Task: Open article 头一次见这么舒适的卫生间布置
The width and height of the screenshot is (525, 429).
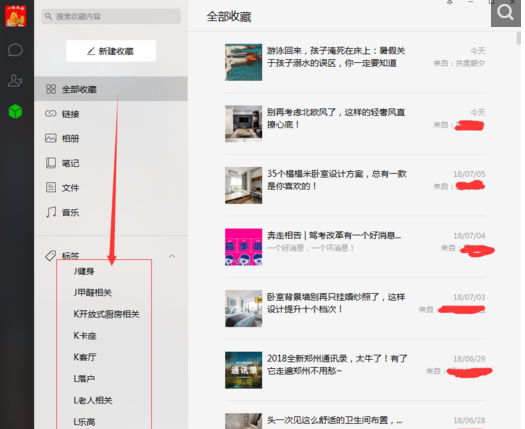Action: click(334, 420)
